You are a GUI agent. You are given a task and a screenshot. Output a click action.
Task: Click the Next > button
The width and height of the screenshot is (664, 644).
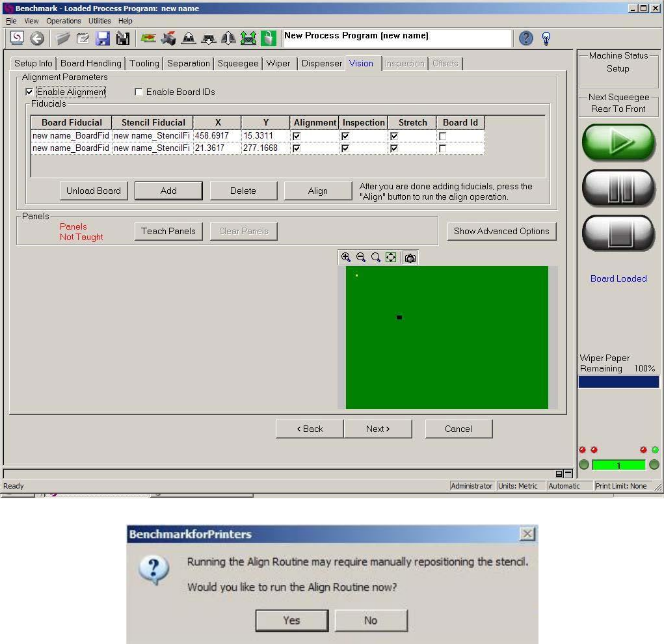[378, 429]
